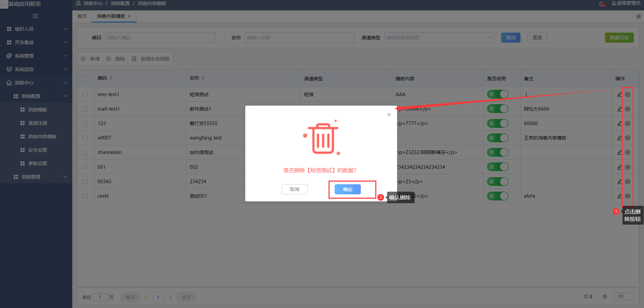The width and height of the screenshot is (644, 308).
Task: Expand 系统监控 sidebar menu
Action: [x=36, y=69]
